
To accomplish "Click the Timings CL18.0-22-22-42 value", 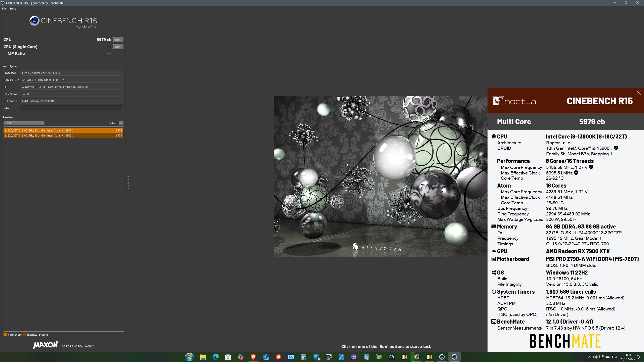I will pyautogui.click(x=577, y=244).
